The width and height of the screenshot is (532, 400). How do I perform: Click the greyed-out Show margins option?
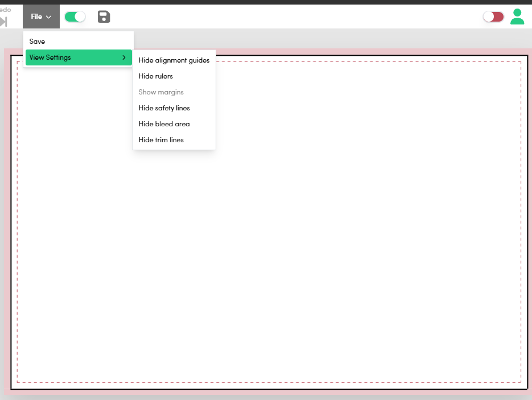point(161,92)
